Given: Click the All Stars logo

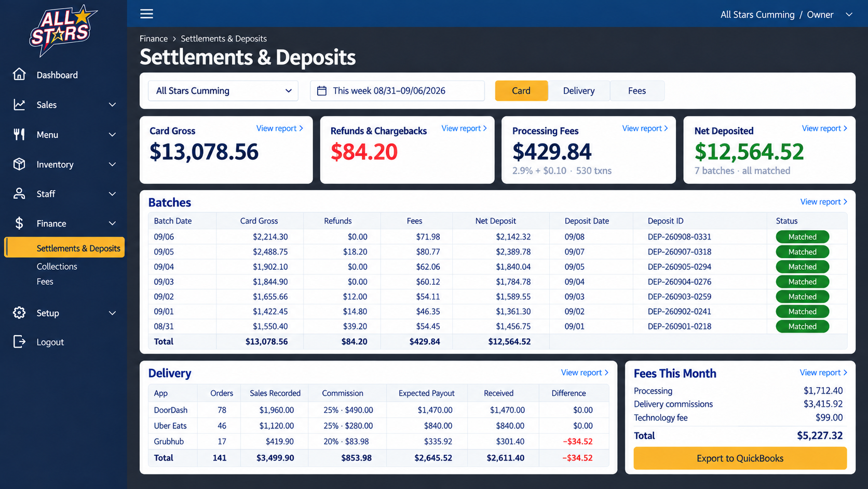Looking at the screenshot, I should pos(63,31).
